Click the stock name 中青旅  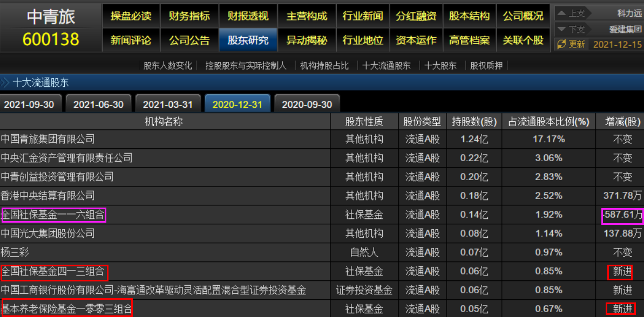51,16
